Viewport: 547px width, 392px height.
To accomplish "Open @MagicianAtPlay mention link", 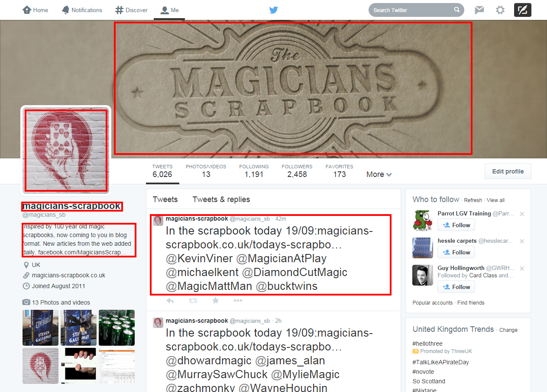I will point(282,259).
